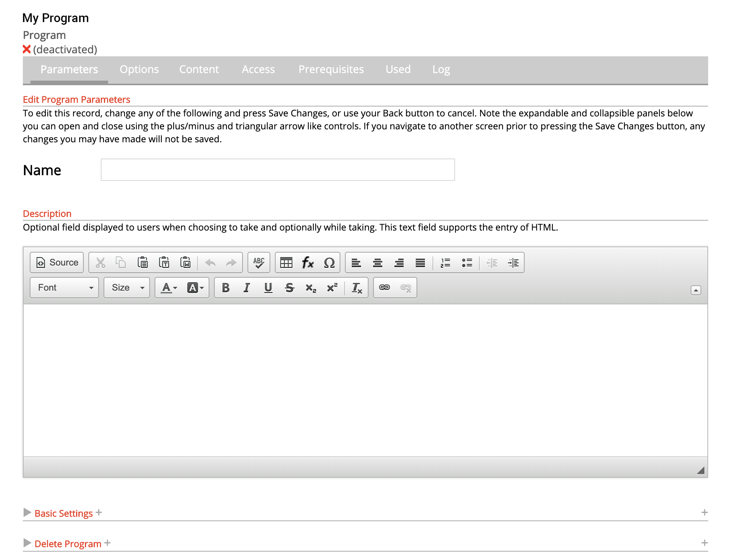Remove hyperlink with the Unlink icon
This screenshot has width=731, height=560.
(x=406, y=288)
